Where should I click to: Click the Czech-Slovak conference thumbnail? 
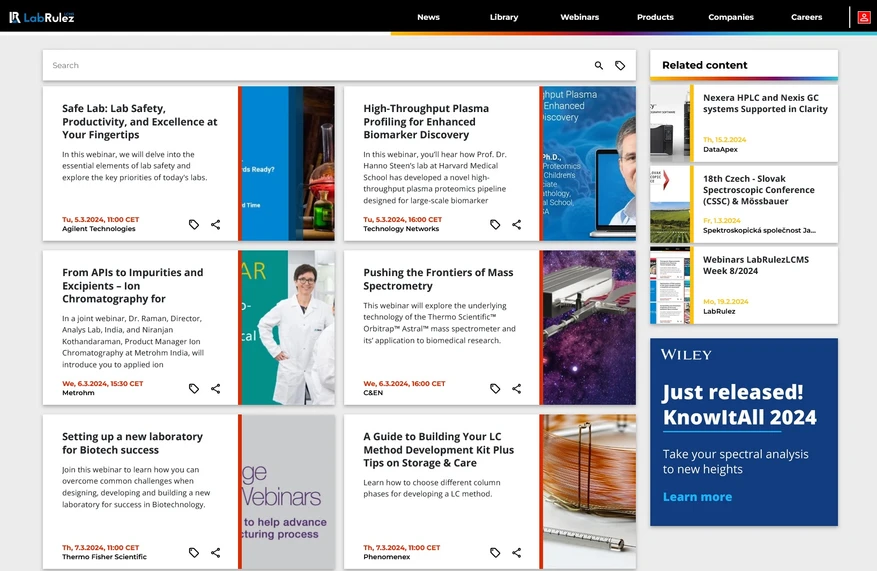point(669,205)
